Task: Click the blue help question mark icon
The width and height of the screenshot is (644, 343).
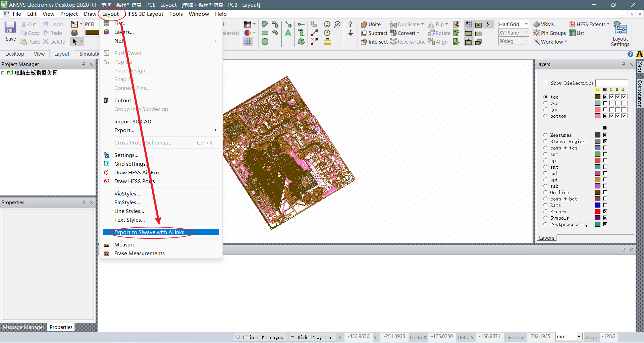Action: tap(630, 54)
